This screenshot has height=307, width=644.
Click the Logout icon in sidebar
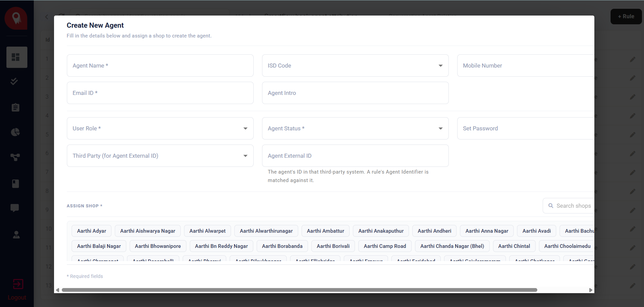[x=18, y=284]
